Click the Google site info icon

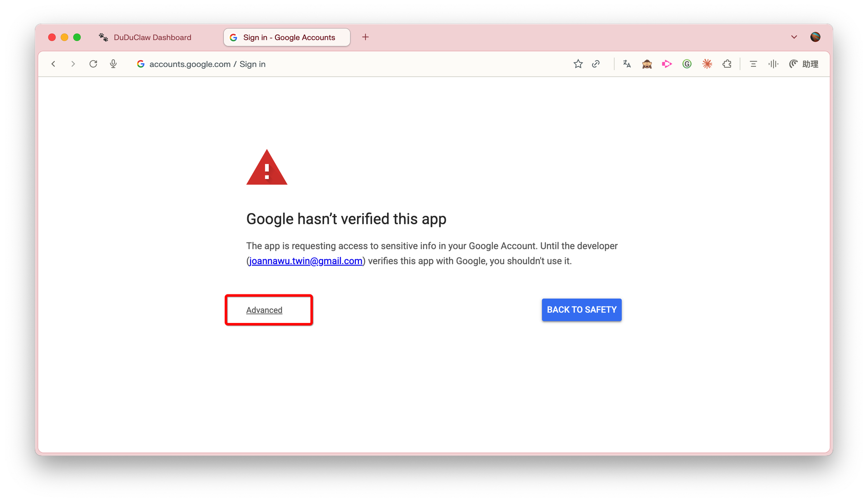(x=141, y=64)
